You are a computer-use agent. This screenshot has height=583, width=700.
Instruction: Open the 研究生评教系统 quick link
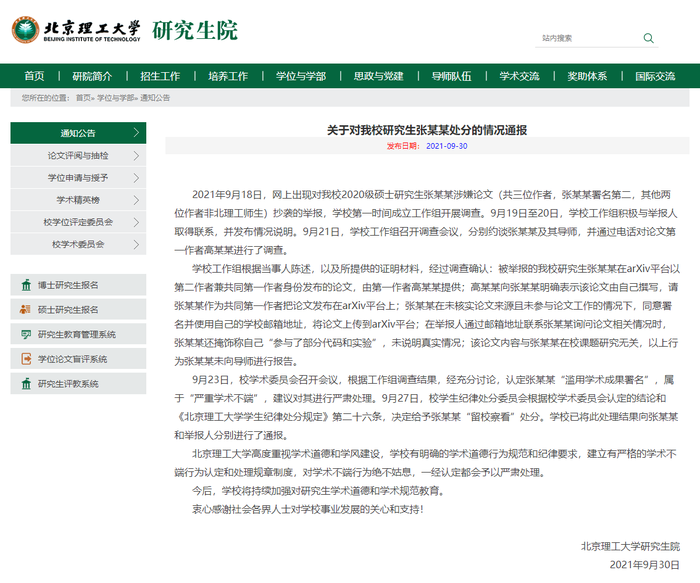78,383
